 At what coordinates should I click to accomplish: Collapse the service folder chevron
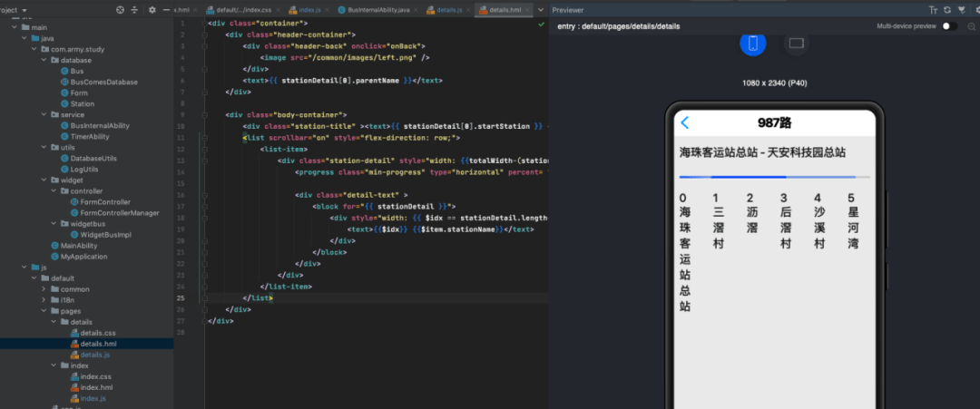click(x=44, y=115)
